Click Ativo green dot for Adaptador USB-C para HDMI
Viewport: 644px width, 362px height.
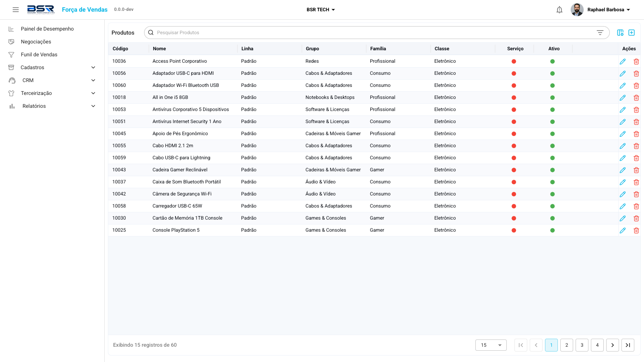tap(553, 74)
